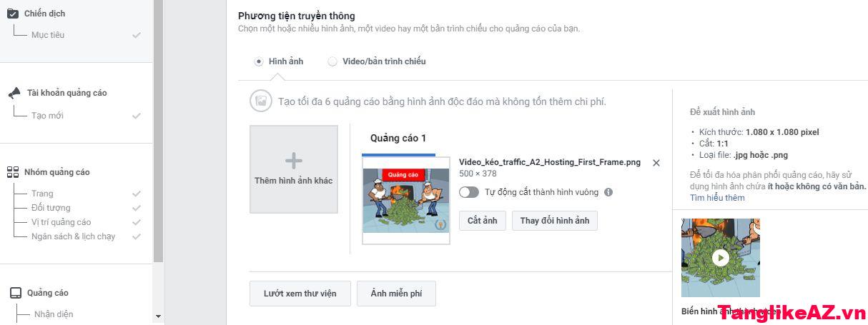Click the Quảng cáo 1 image thumbnail
The image size is (868, 325).
pyautogui.click(x=406, y=201)
